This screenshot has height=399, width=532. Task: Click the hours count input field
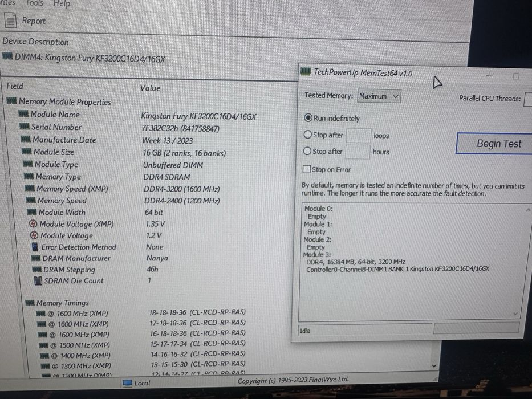coord(358,152)
